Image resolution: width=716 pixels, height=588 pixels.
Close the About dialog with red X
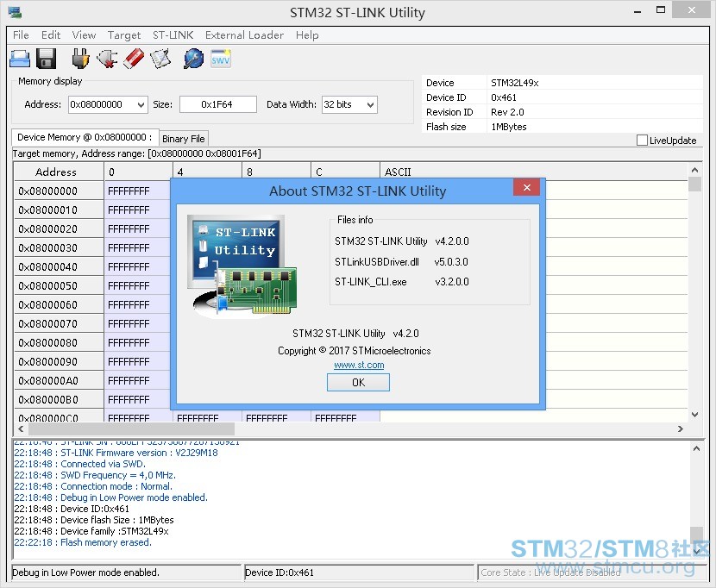coord(526,187)
